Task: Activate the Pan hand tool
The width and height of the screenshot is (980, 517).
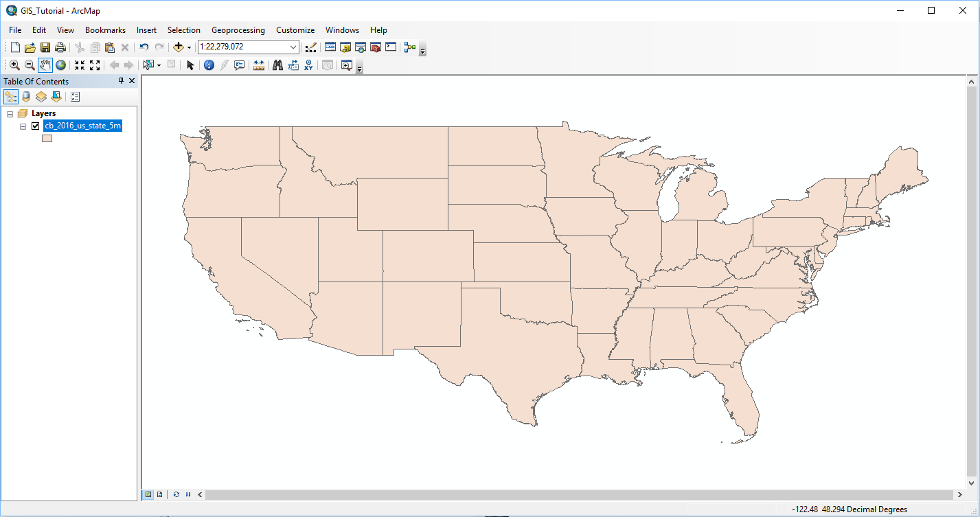Action: (45, 65)
